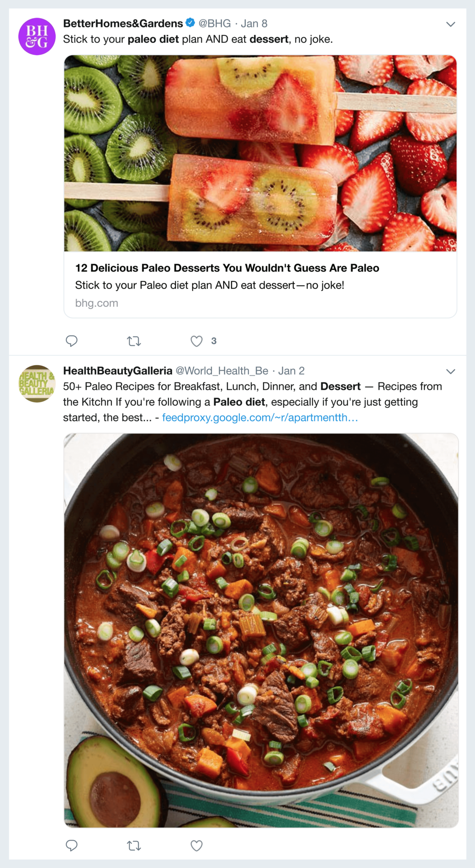The image size is (475, 868).
Task: Open BetterHomes&Gardens tweet options chevron
Action: click(450, 24)
